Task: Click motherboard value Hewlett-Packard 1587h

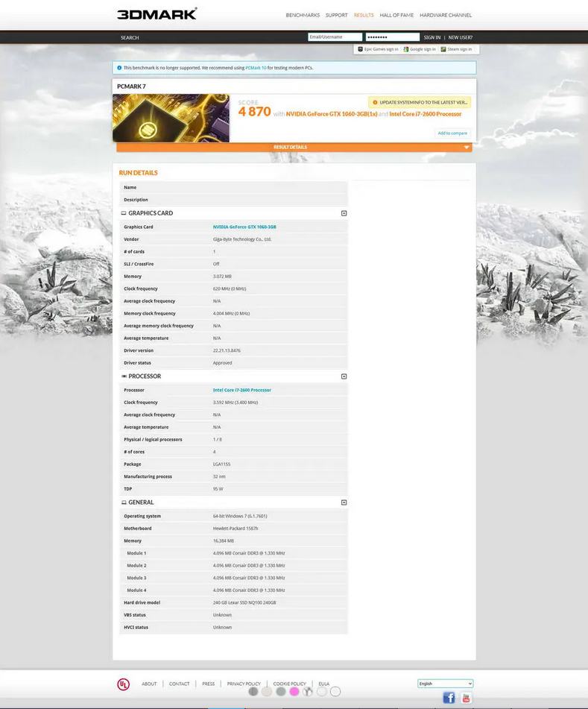Action: pos(235,528)
